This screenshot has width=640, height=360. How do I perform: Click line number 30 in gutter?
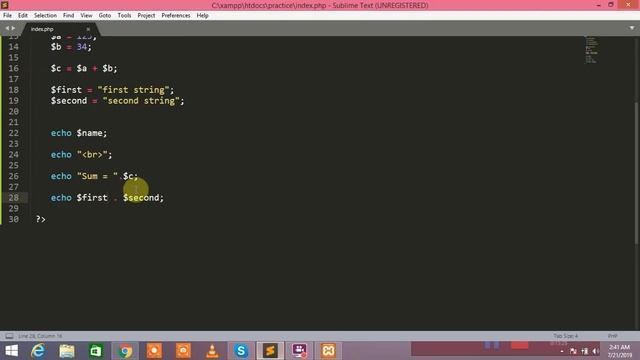13,219
